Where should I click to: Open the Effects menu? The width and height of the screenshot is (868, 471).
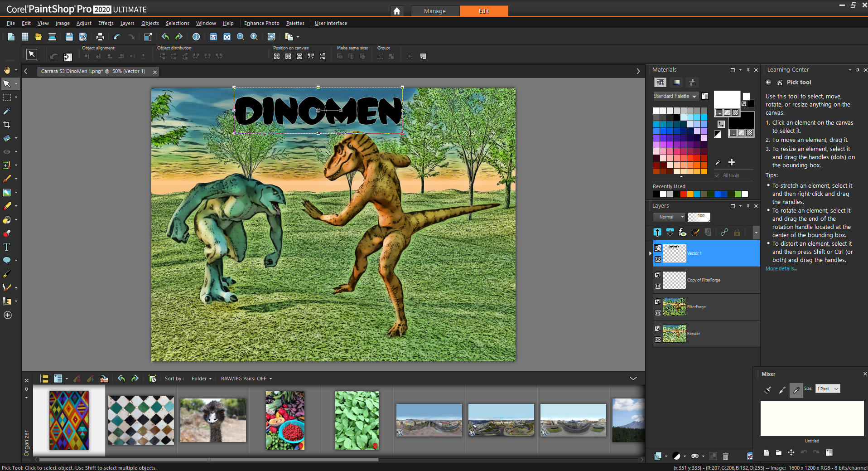[106, 23]
